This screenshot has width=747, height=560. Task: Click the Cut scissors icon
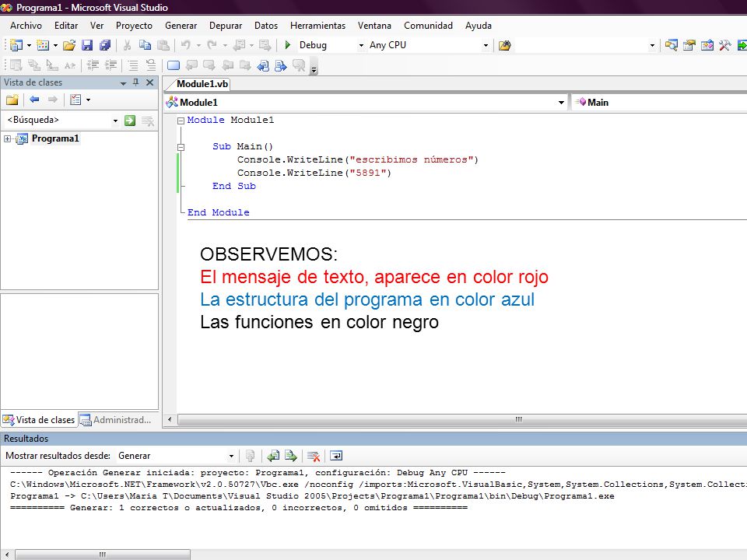click(x=127, y=45)
